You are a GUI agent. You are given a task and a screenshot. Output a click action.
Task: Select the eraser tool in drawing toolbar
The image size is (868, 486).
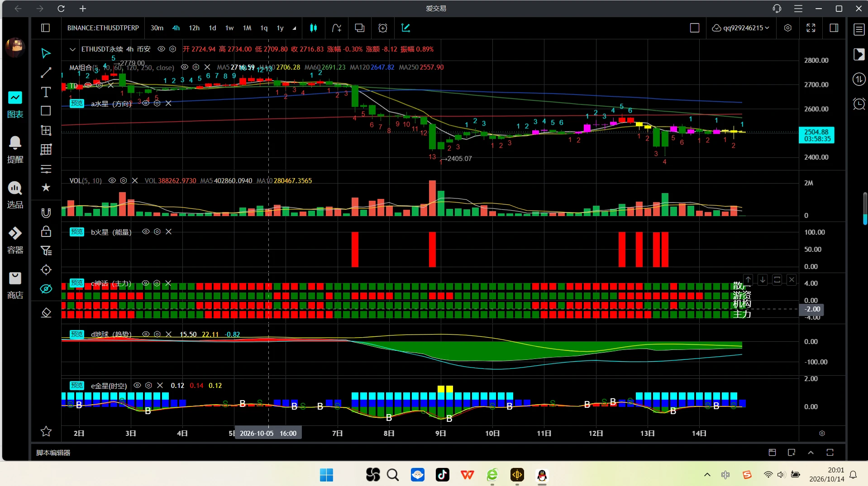(46, 313)
